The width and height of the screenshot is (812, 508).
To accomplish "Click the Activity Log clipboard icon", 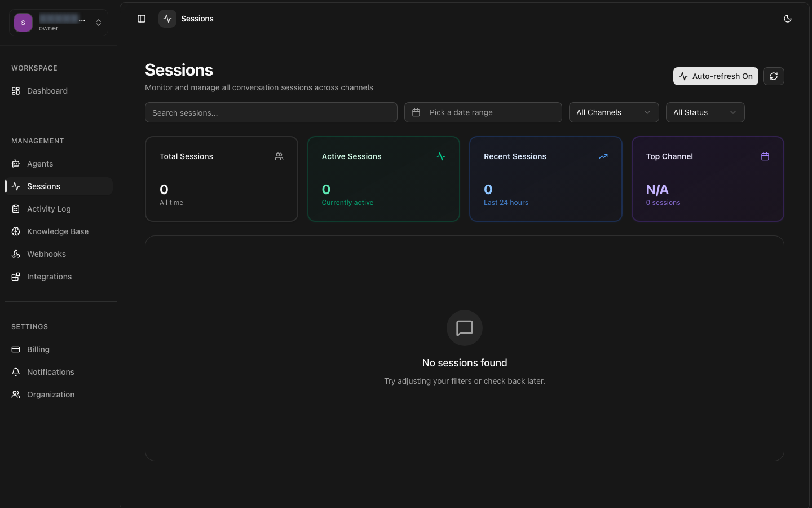I will [x=16, y=209].
